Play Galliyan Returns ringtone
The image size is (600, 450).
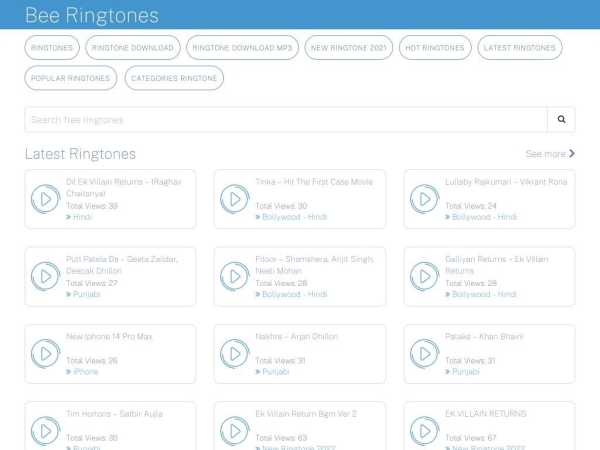coord(424,276)
